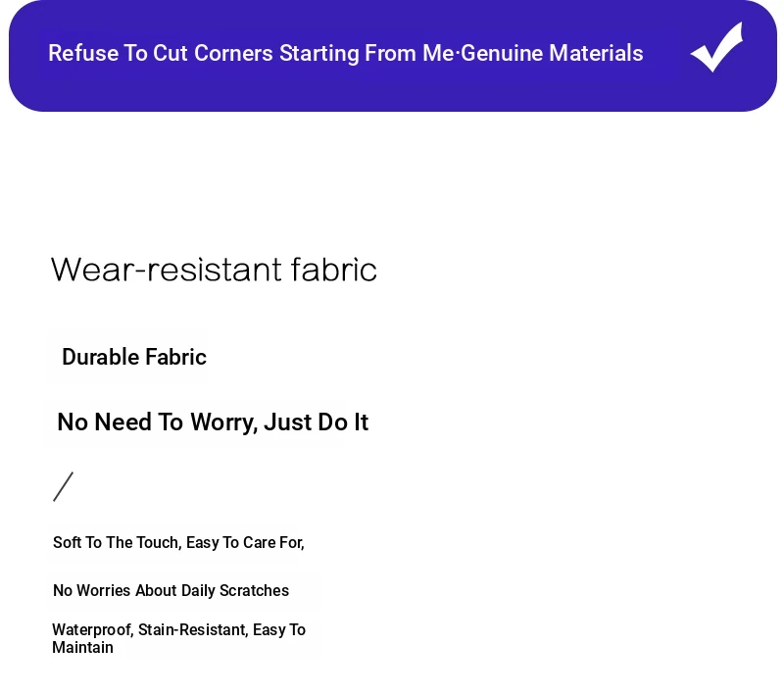
Task: Click the word 'Waterproof,' in last paragraph
Action: [93, 630]
